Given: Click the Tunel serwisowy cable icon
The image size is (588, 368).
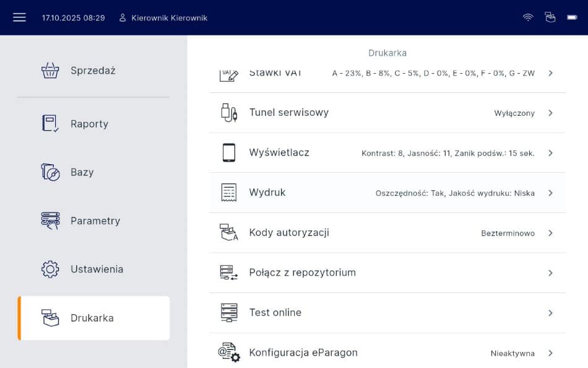Looking at the screenshot, I should coord(229,113).
